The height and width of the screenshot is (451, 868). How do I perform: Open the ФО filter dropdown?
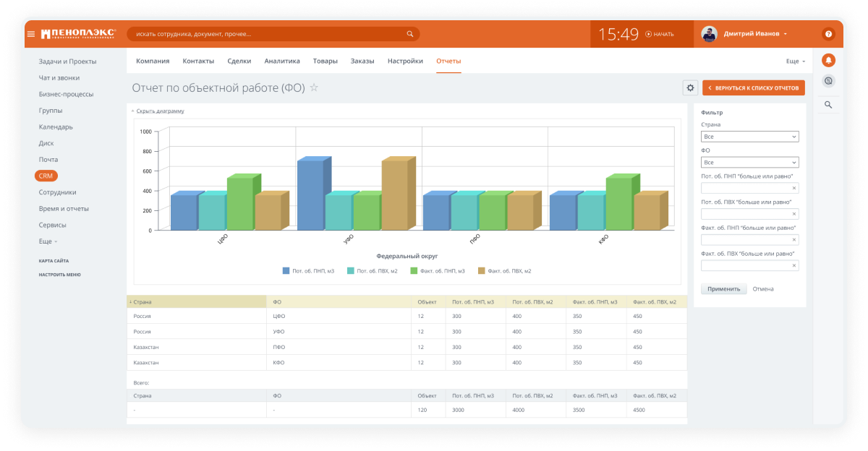point(750,163)
